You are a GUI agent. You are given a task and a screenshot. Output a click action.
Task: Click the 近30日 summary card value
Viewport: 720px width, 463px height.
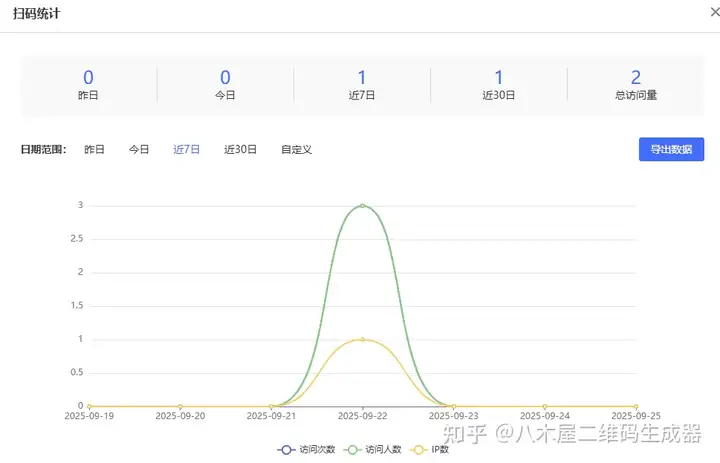click(499, 77)
